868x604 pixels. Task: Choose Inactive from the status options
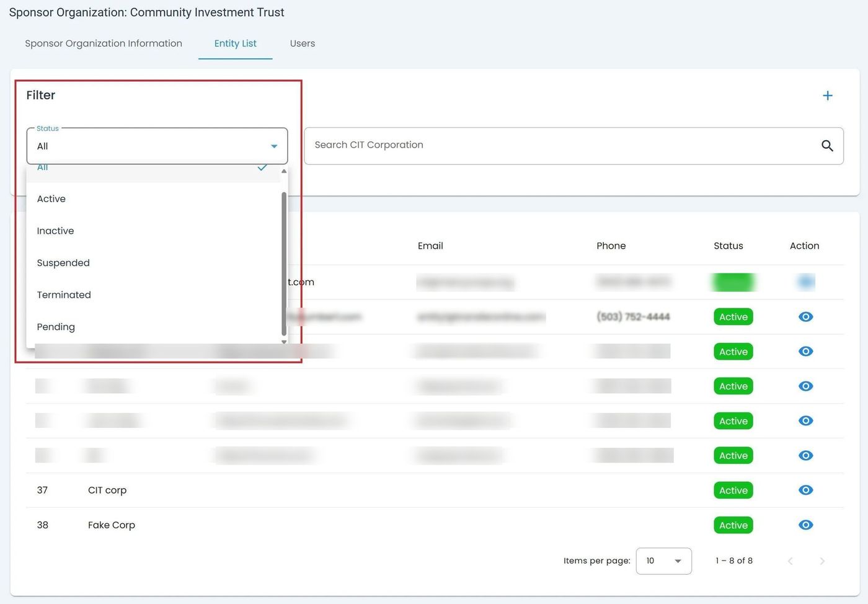(x=55, y=231)
